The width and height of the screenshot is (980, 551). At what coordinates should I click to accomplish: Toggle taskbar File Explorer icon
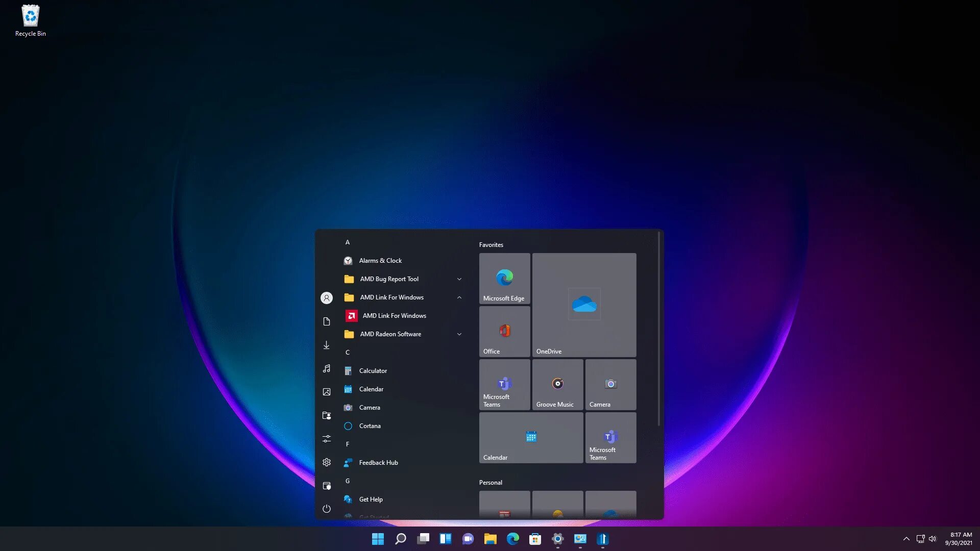[490, 538]
